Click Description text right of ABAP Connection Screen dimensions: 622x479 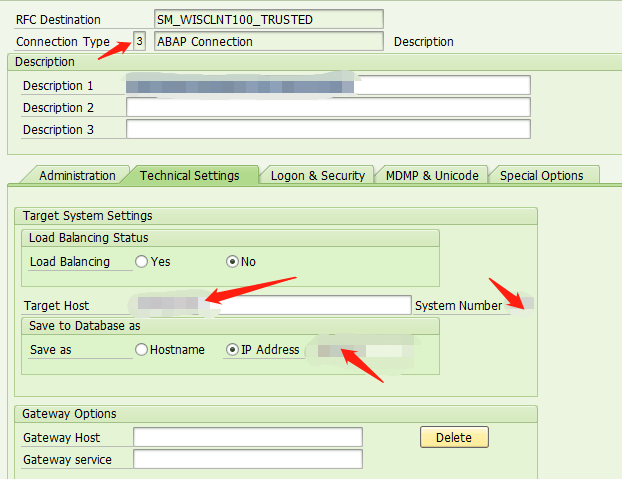[424, 42]
